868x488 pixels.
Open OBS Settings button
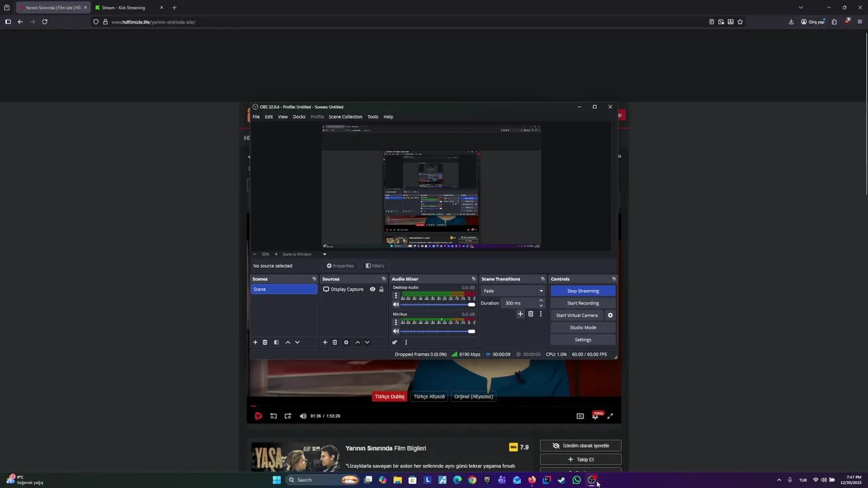click(583, 340)
